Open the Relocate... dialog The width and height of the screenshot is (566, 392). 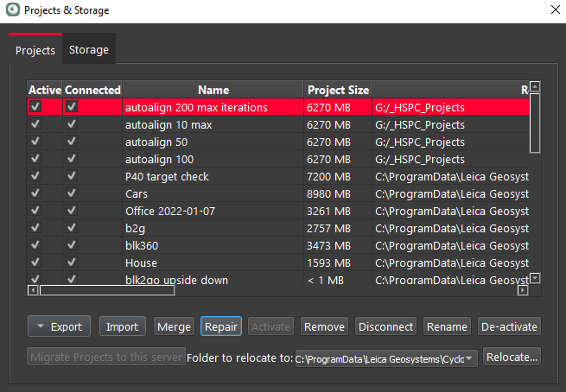pos(512,357)
